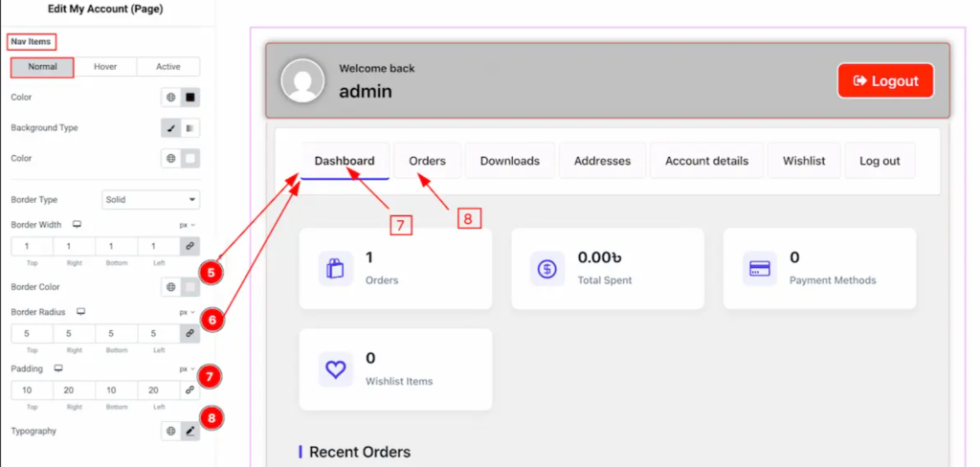980x467 pixels.
Task: Click the heart Wishlist Items icon
Action: [336, 369]
